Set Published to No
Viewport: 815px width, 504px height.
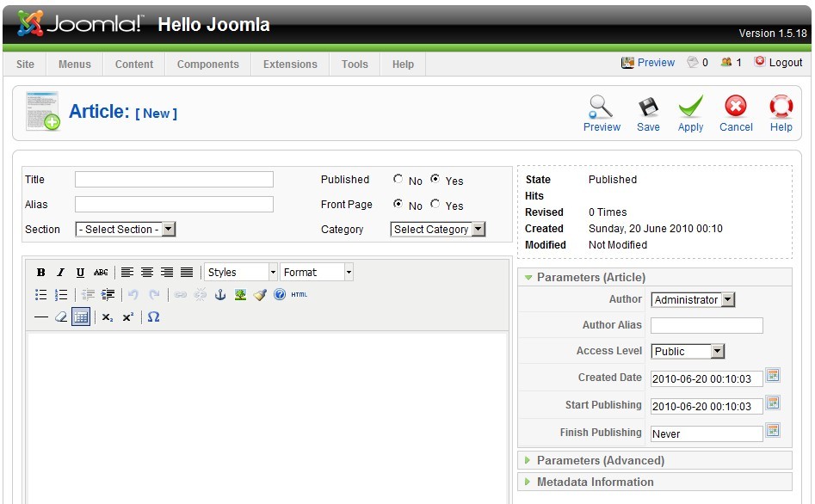coord(398,179)
